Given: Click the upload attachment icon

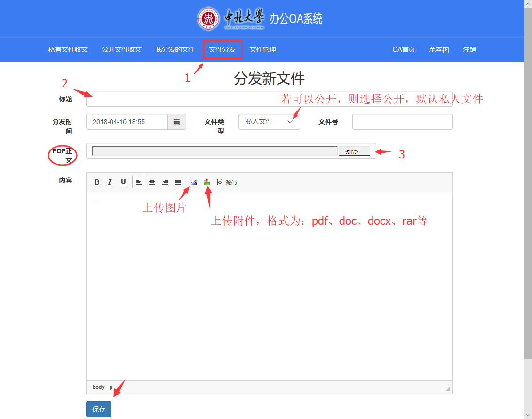Looking at the screenshot, I should pyautogui.click(x=206, y=182).
